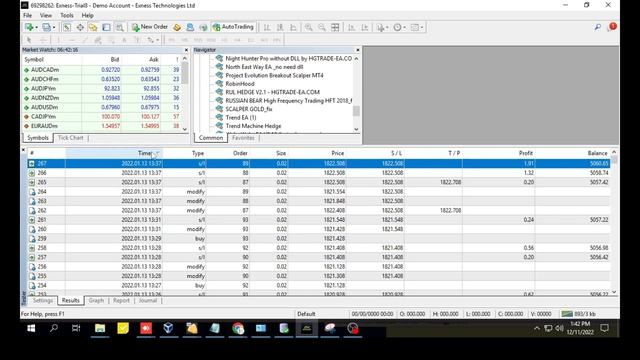The width and height of the screenshot is (640, 360).
Task: Switch to the Symbols tab
Action: [x=38, y=138]
